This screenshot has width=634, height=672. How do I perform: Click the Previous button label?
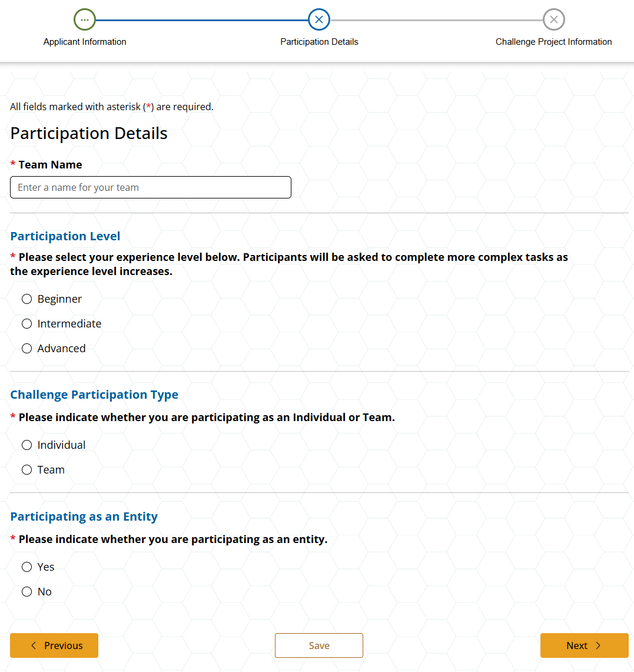64,645
